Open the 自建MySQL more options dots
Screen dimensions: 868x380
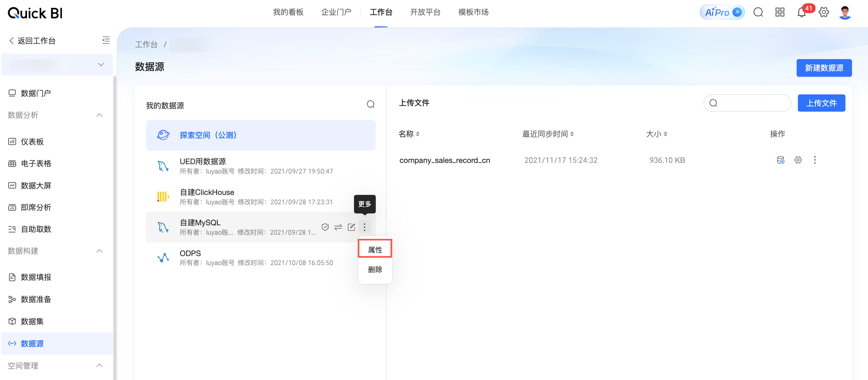[364, 227]
